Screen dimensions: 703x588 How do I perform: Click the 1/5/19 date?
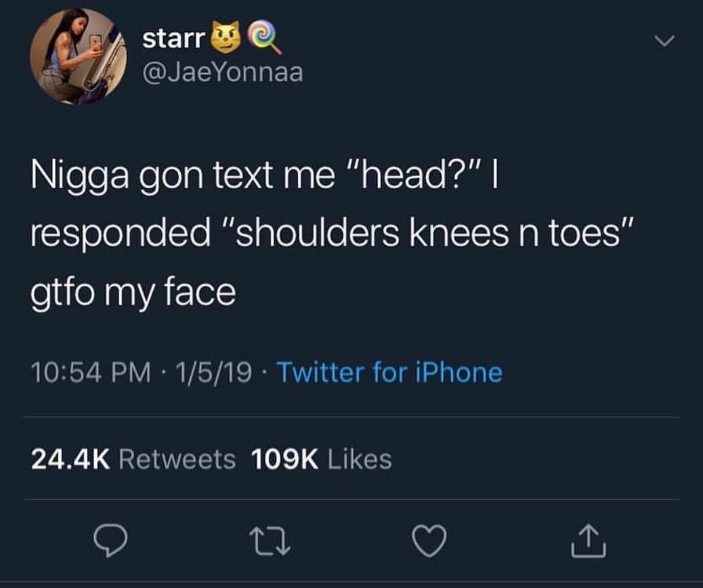tap(213, 373)
